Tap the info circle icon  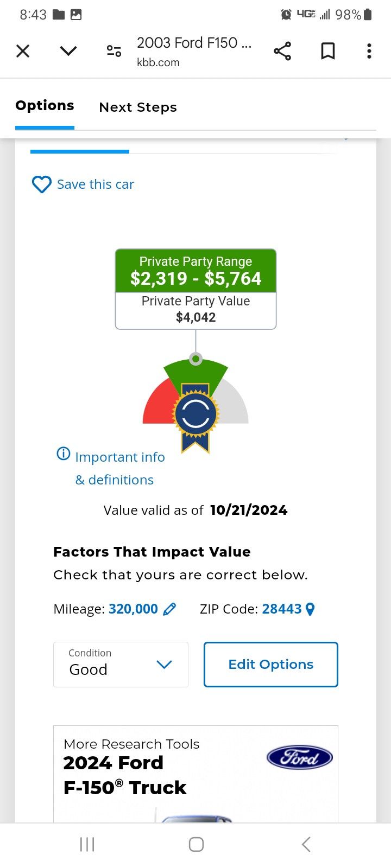point(64,454)
